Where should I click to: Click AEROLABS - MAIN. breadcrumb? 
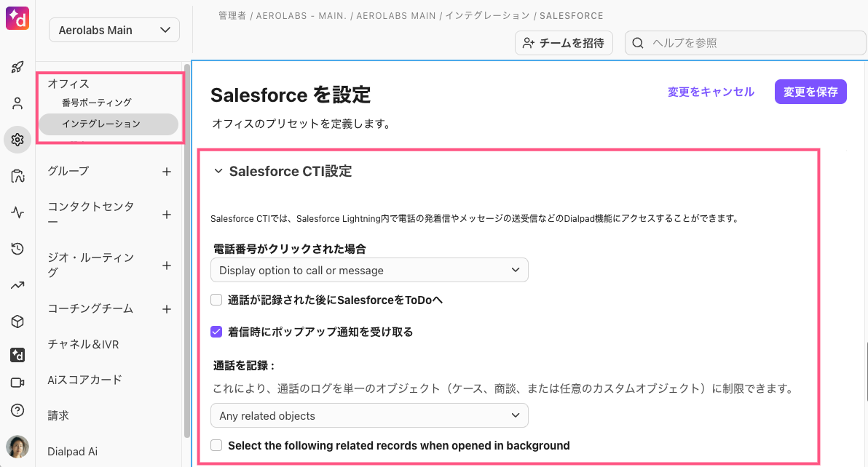click(301, 16)
